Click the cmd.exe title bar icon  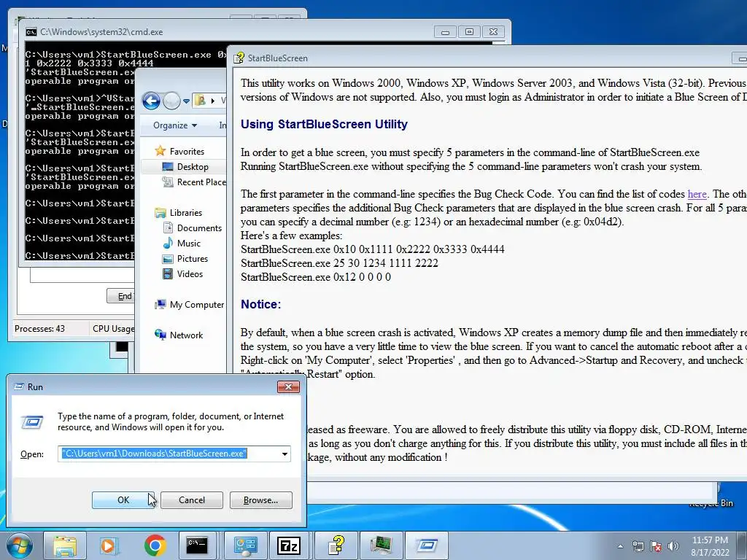click(x=31, y=32)
